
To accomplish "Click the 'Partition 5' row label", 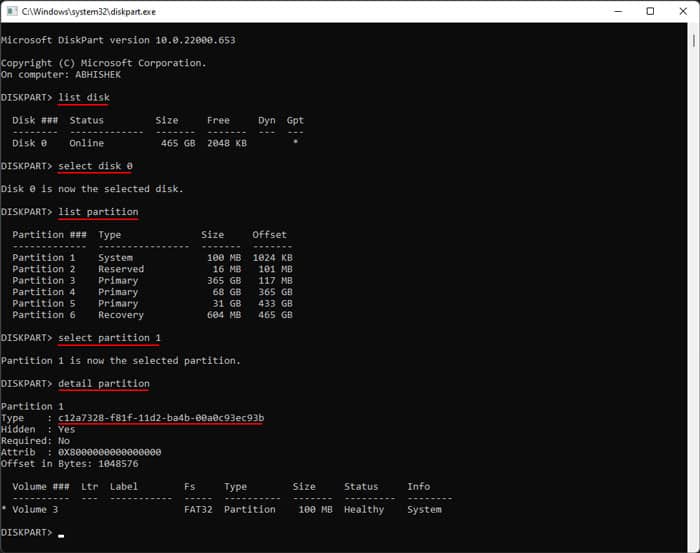I will (44, 304).
